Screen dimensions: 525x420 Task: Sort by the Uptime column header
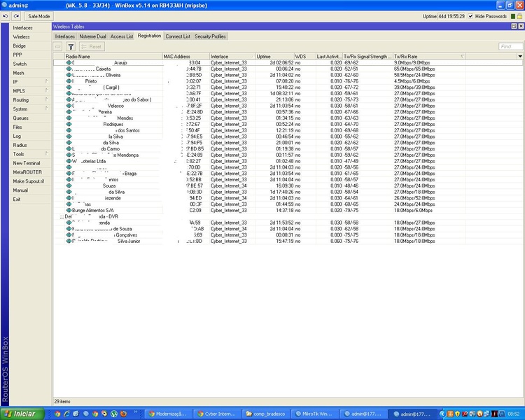pyautogui.click(x=274, y=56)
